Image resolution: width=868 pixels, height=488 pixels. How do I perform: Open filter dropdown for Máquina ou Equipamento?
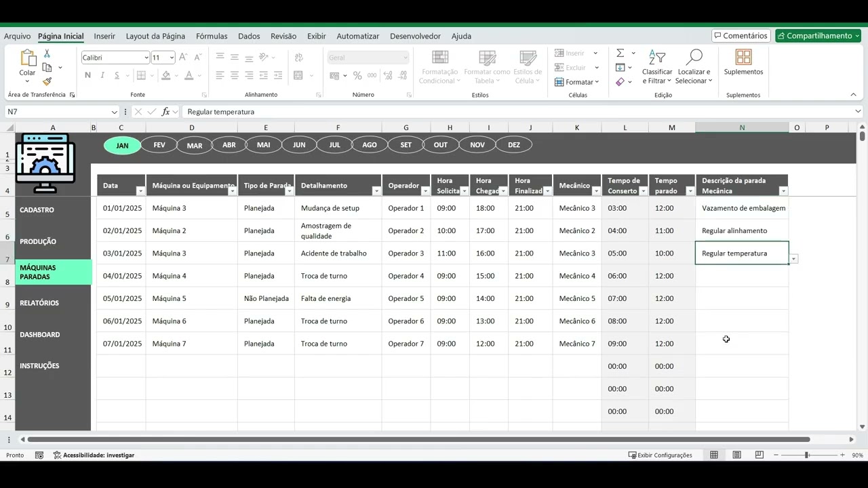click(232, 191)
